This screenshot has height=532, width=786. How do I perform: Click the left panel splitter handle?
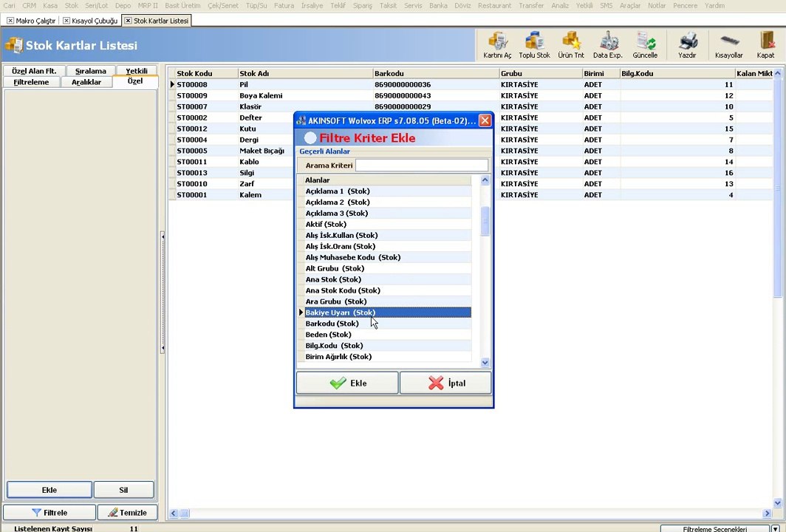[163, 293]
